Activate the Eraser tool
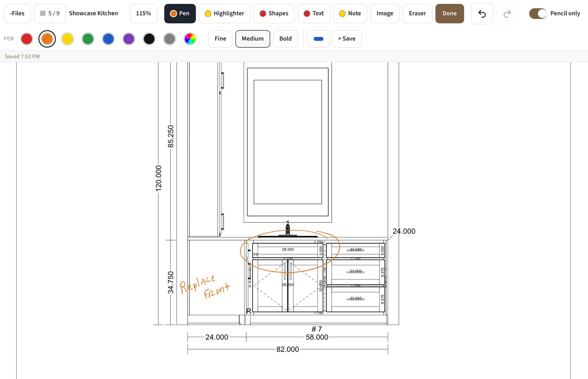This screenshot has height=379, width=588. 417,13
